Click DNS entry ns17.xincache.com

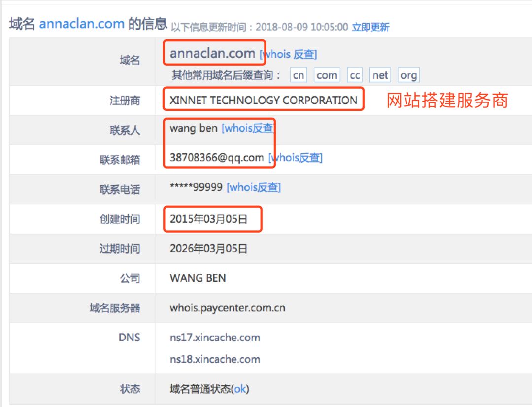214,338
